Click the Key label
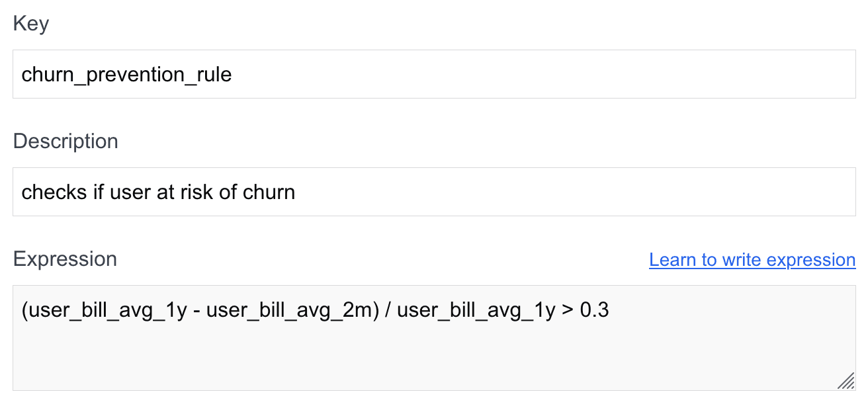Viewport: 868px width, 414px height. (30, 23)
